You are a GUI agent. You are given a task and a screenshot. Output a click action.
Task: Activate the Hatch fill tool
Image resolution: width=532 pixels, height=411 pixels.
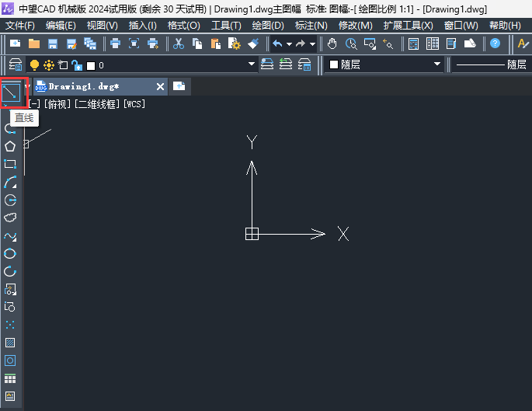(10, 343)
